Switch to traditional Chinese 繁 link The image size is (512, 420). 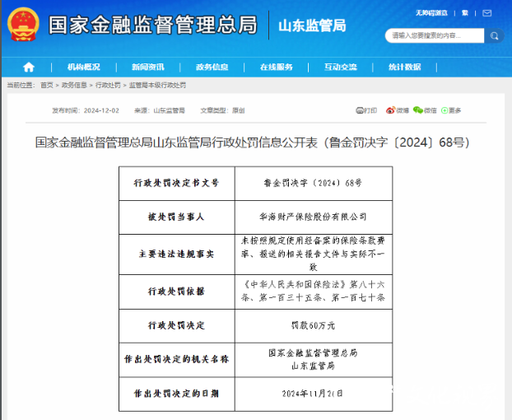(465, 13)
